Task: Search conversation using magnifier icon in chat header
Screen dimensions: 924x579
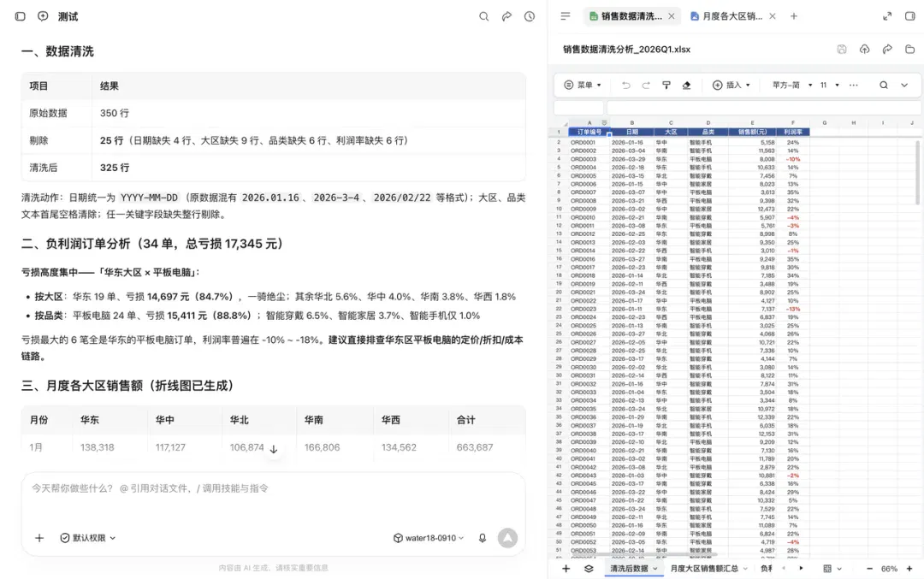Action: click(x=483, y=16)
